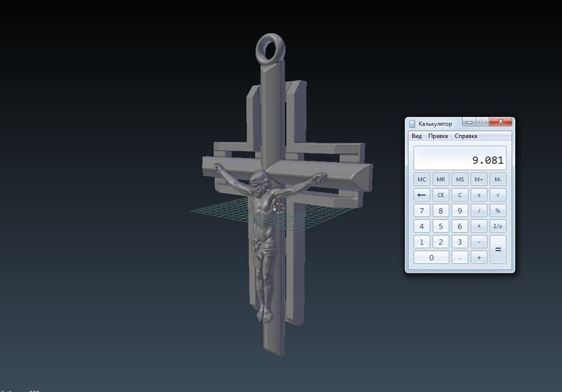Minimize the Калькулятор window
The height and width of the screenshot is (392, 562).
point(469,122)
